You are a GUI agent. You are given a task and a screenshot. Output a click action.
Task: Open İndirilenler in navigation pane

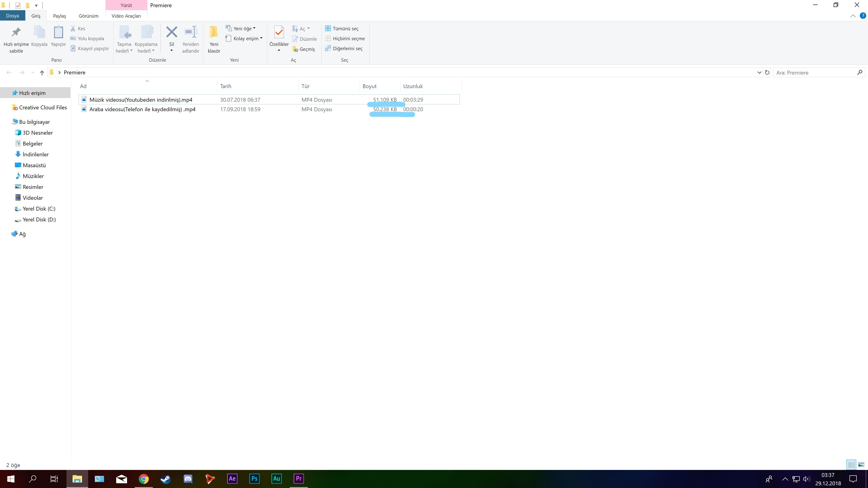pyautogui.click(x=35, y=155)
